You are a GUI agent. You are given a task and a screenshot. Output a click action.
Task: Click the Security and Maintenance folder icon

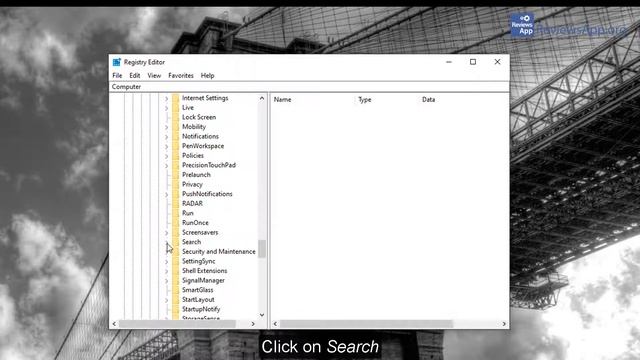coord(176,251)
